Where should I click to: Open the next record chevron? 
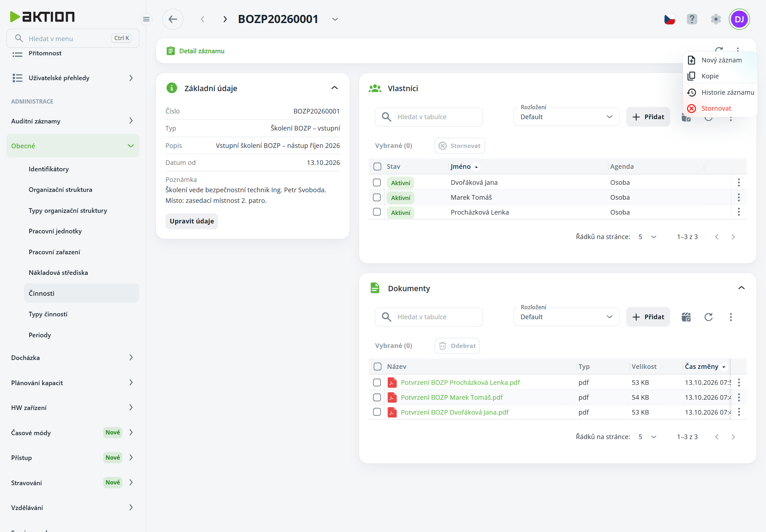coord(225,19)
